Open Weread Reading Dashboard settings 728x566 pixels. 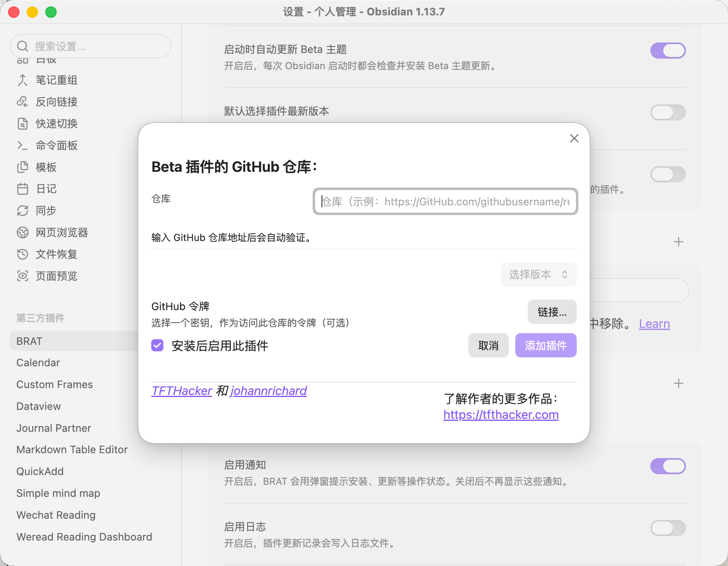pos(84,537)
